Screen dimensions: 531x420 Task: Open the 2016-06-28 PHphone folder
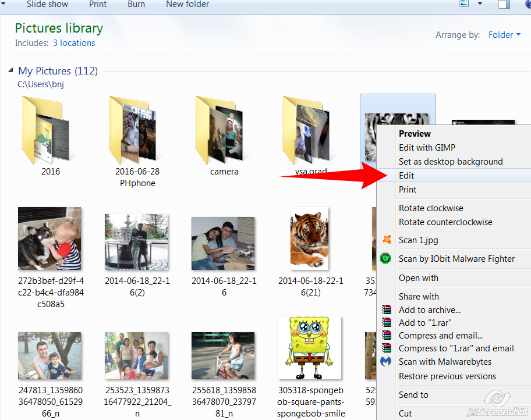pos(133,130)
